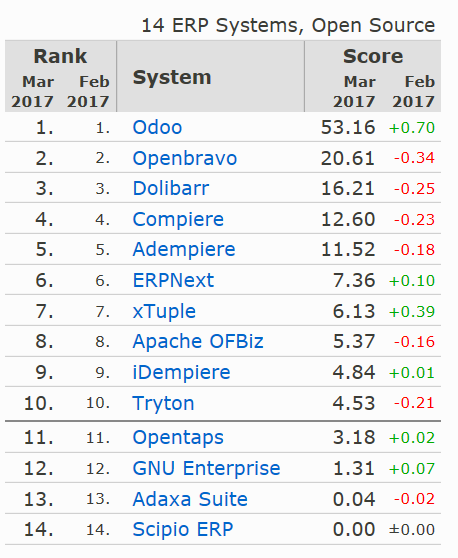
Task: Click the +0.02 change for Opentaps
Action: click(412, 438)
